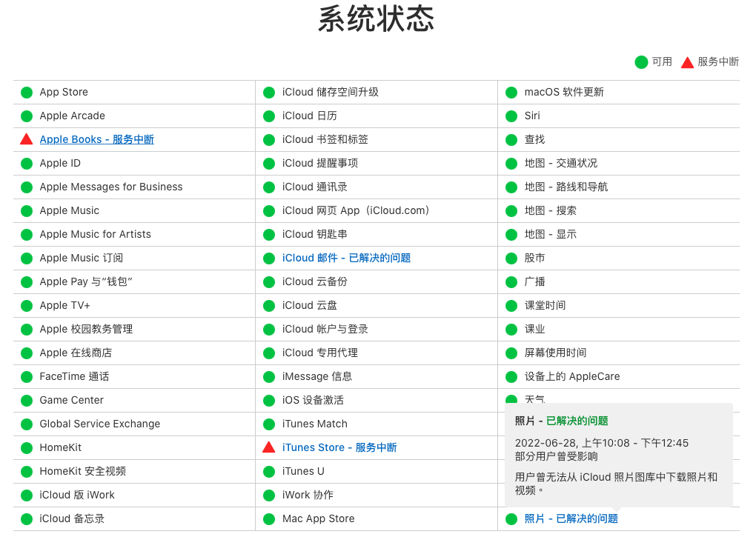Click green status dot for Game Center
756x534 pixels.
point(27,401)
